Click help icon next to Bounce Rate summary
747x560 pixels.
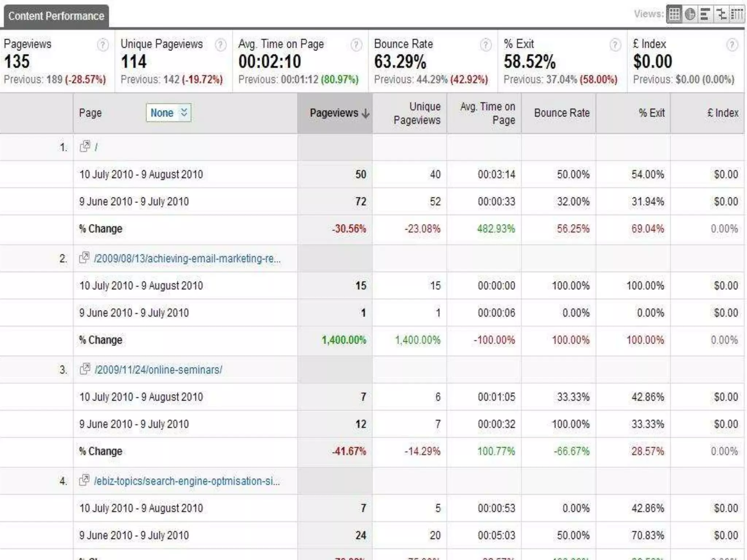[485, 45]
